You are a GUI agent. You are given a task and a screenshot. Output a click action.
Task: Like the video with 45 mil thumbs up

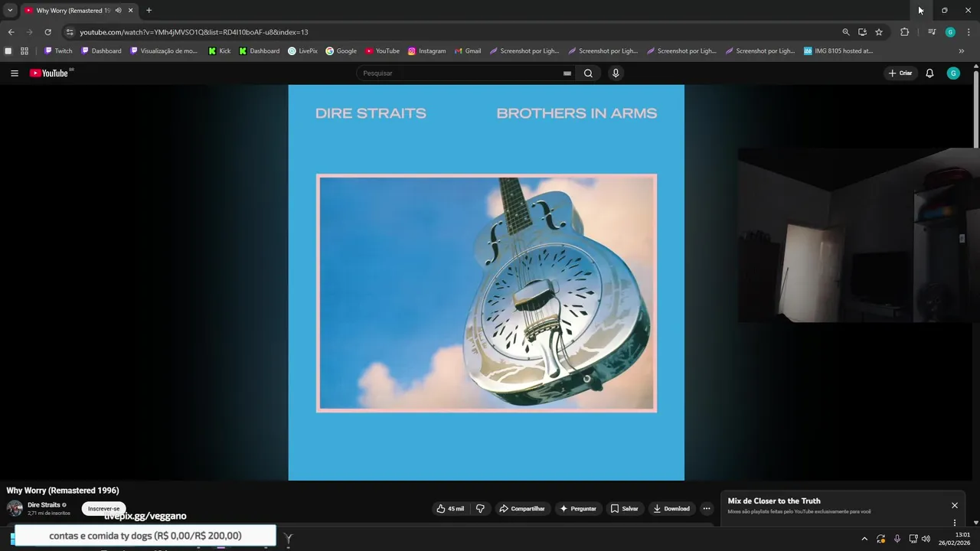[x=450, y=508]
